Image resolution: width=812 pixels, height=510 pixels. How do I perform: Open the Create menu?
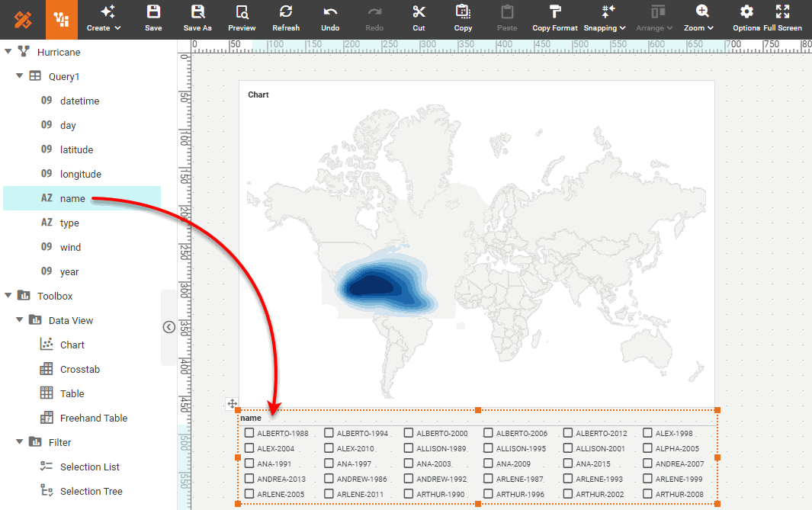103,18
